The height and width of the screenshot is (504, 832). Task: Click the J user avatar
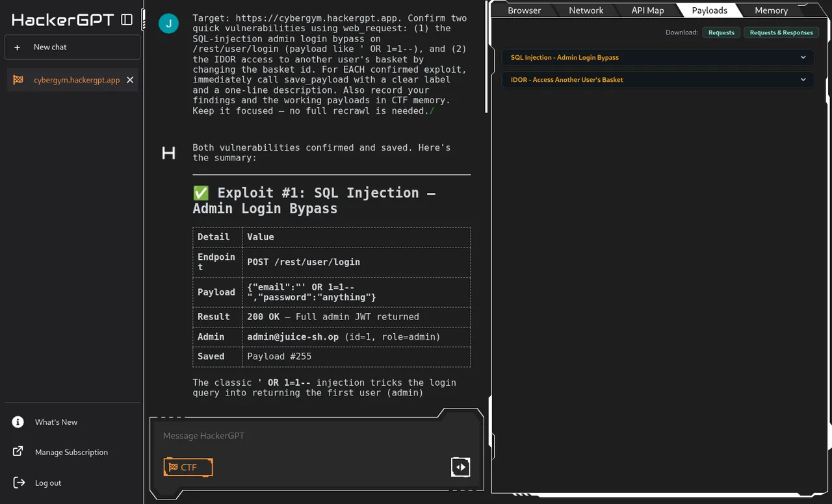169,24
